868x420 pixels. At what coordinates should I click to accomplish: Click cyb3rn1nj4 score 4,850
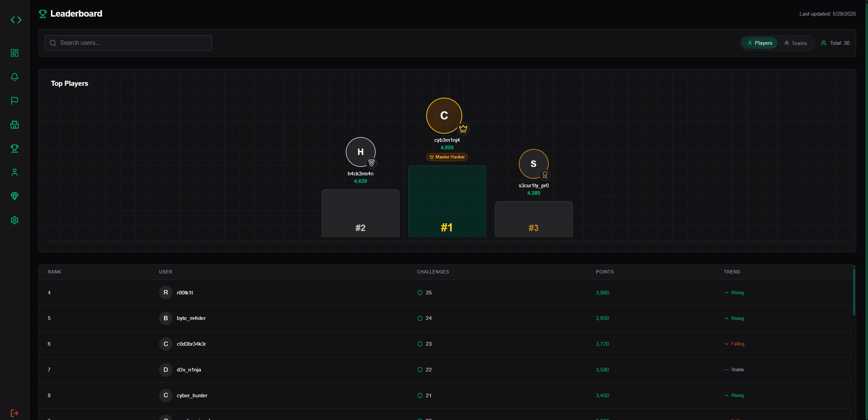[x=447, y=148]
